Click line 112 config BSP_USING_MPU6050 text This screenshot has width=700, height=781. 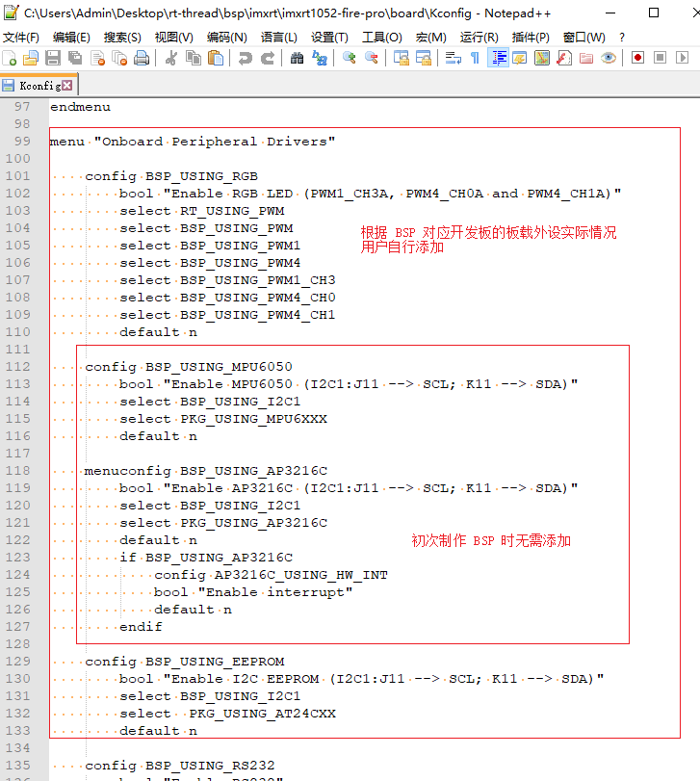[x=188, y=367]
